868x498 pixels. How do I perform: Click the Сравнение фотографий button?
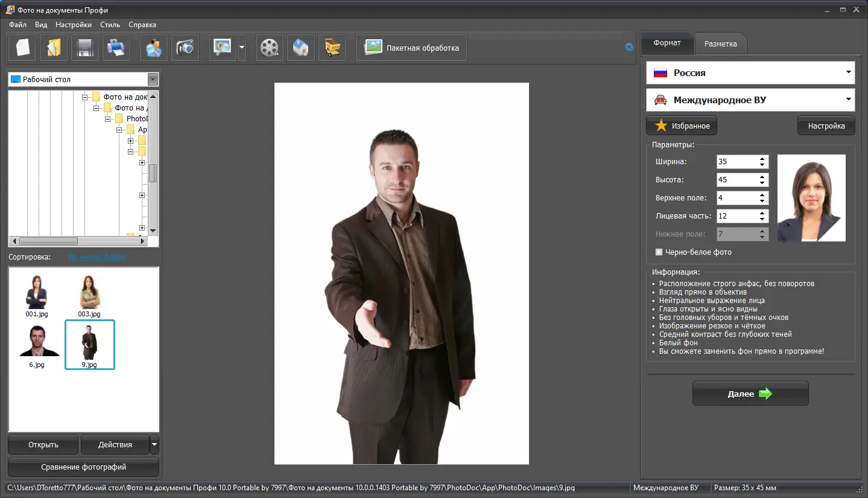[x=83, y=467]
